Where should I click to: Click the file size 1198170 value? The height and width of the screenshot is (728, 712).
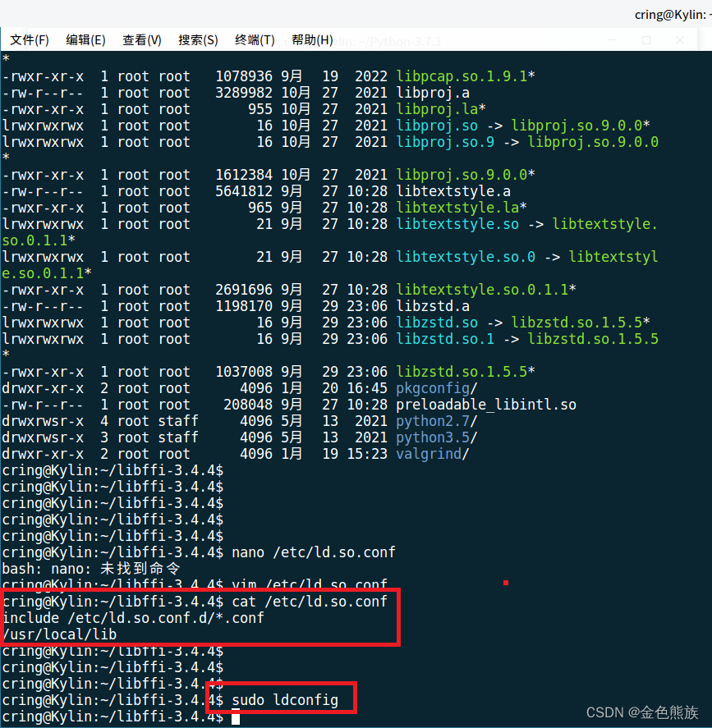[244, 306]
